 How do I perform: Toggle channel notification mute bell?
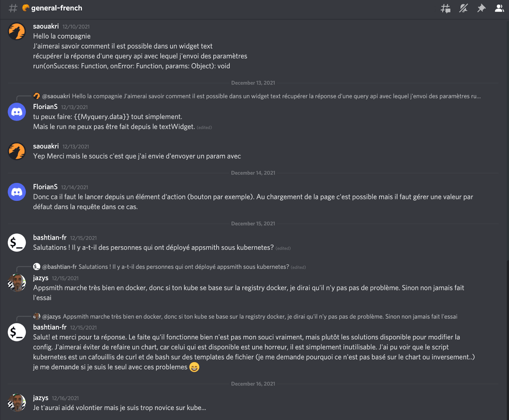click(463, 8)
